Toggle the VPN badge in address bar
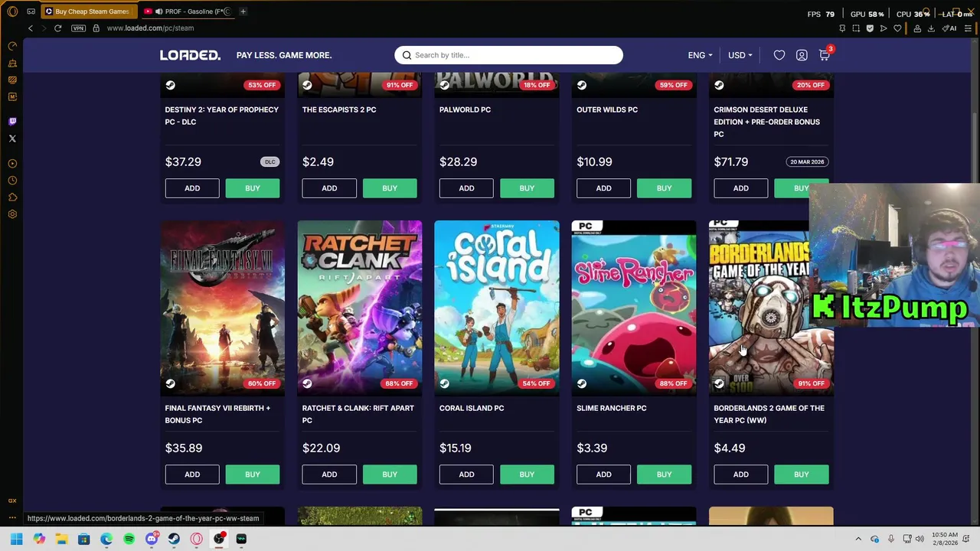 pos(78,28)
